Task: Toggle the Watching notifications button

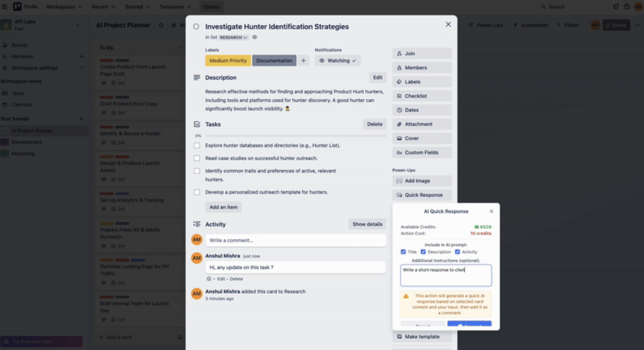Action: click(338, 60)
